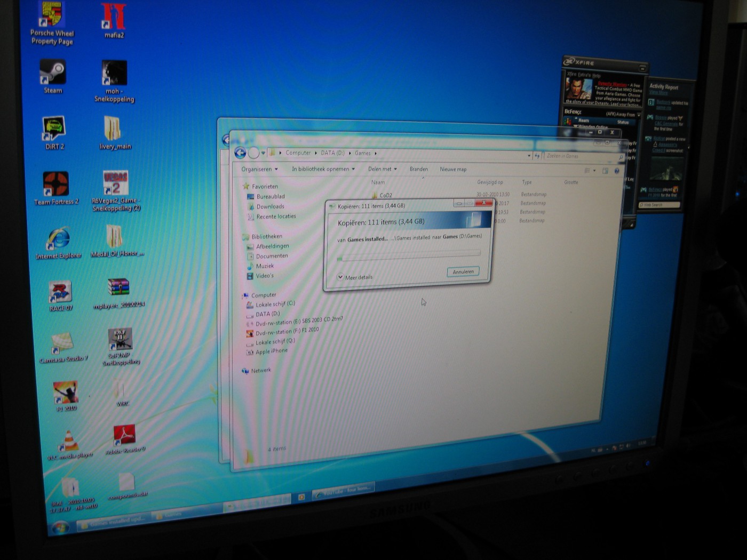Image resolution: width=747 pixels, height=560 pixels.
Task: Select Netwerk in navigation pane
Action: pyautogui.click(x=256, y=370)
